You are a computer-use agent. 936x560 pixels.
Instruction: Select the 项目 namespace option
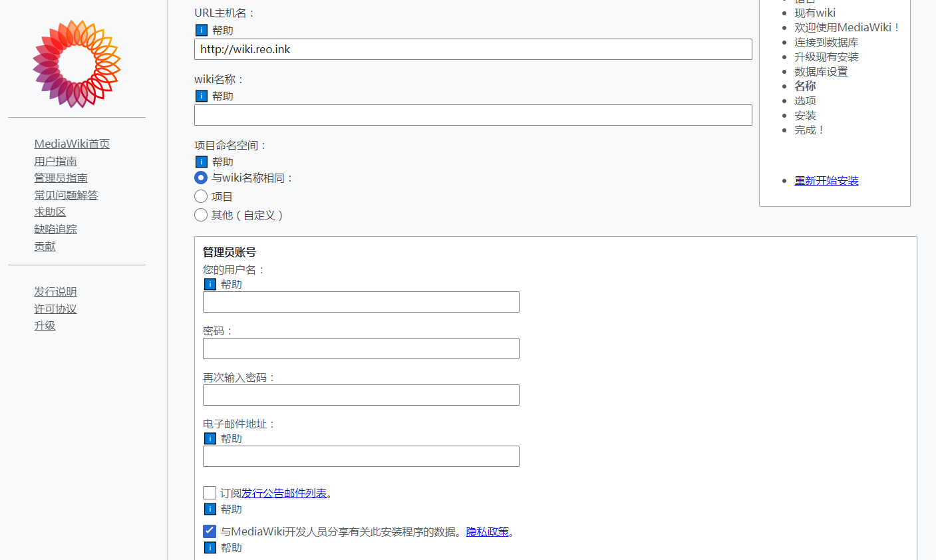[x=201, y=196]
